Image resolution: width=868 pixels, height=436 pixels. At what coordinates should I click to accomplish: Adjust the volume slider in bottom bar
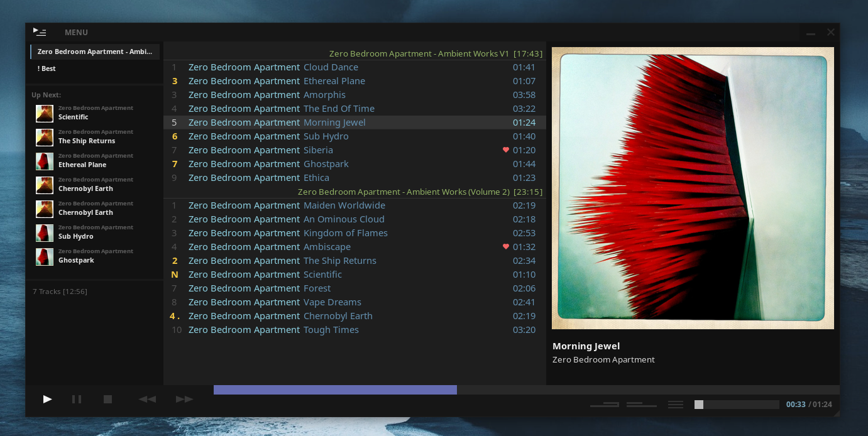[736, 405]
